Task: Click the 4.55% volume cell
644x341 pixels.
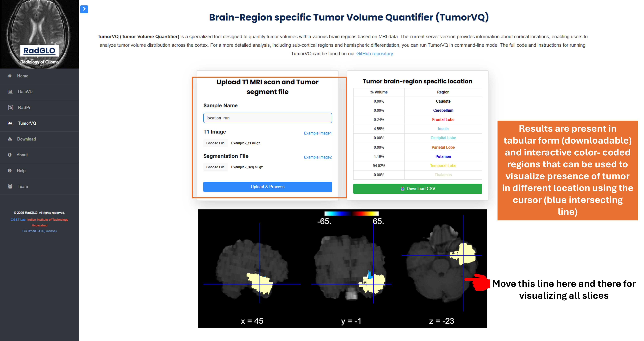Action: click(379, 129)
